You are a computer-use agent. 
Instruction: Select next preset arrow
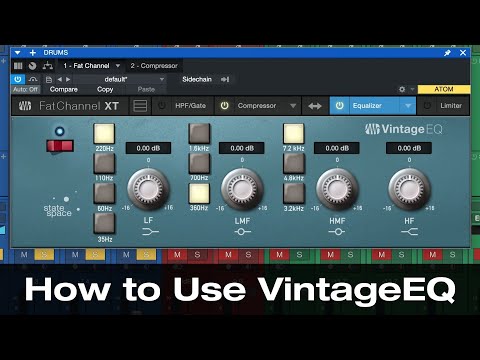[68, 79]
